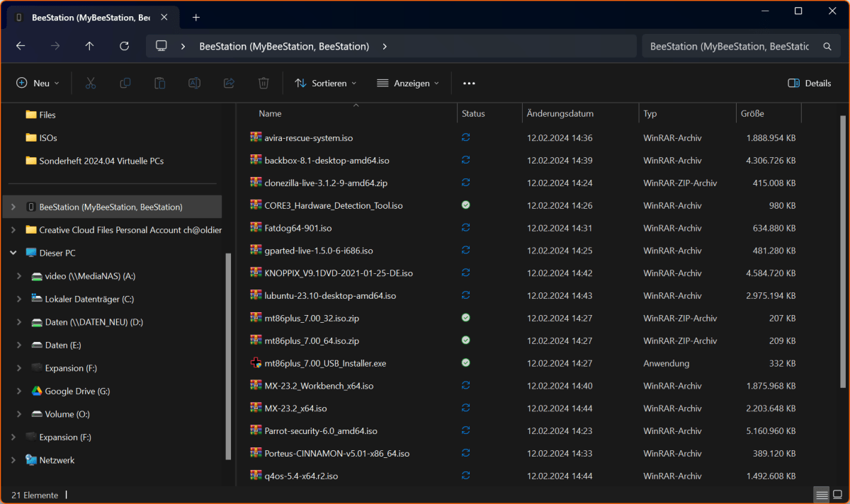The height and width of the screenshot is (504, 850).
Task: Sort by Größe column header
Action: [x=752, y=113]
